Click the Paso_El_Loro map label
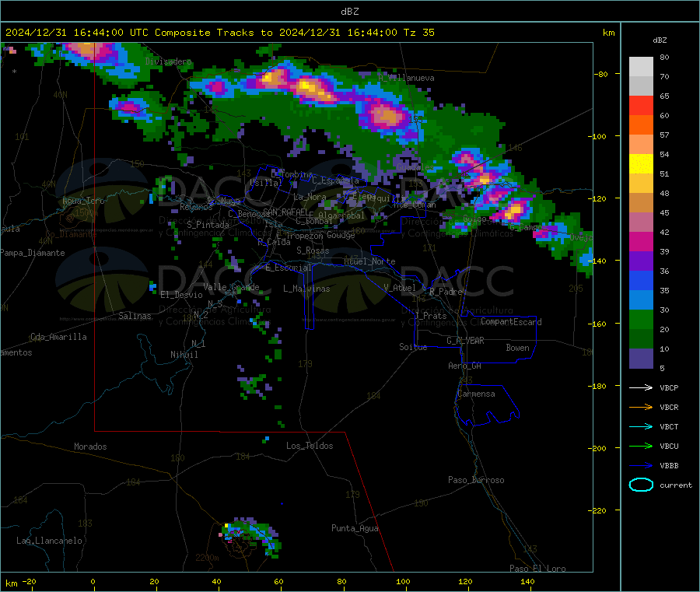This screenshot has height=592, width=700. coord(537,569)
